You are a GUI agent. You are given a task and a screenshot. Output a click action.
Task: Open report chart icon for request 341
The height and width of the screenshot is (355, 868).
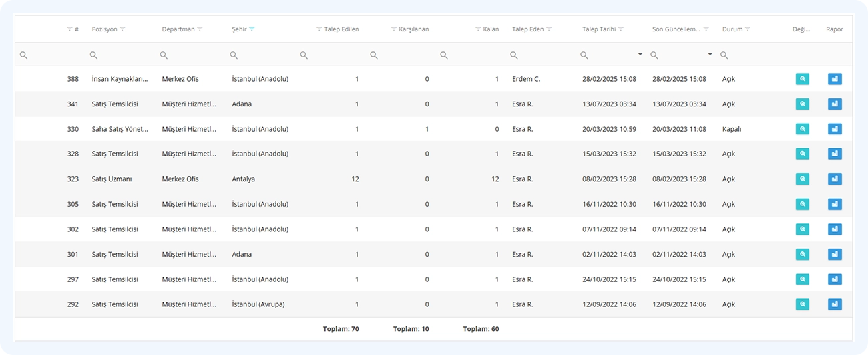click(x=835, y=104)
